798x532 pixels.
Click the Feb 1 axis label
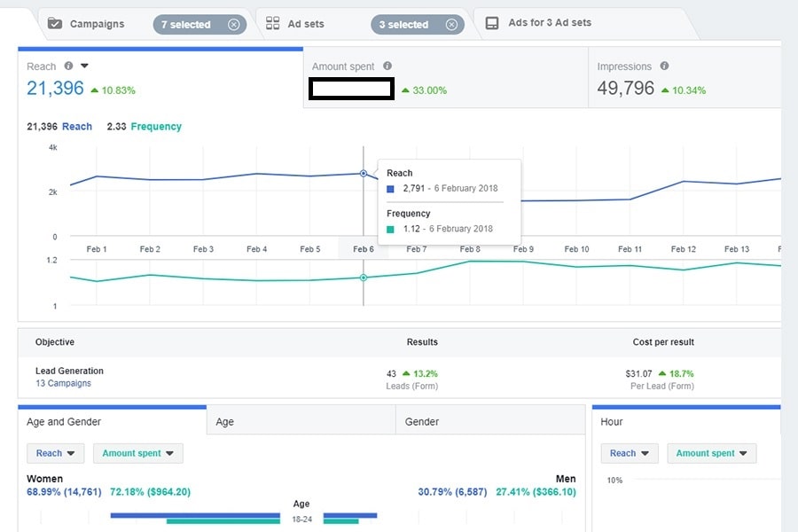pyautogui.click(x=97, y=249)
